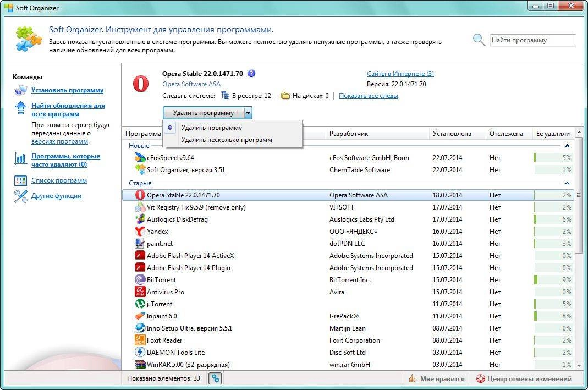The image size is (588, 390).
Task: Click the µTorrent program icon
Action: pyautogui.click(x=140, y=304)
